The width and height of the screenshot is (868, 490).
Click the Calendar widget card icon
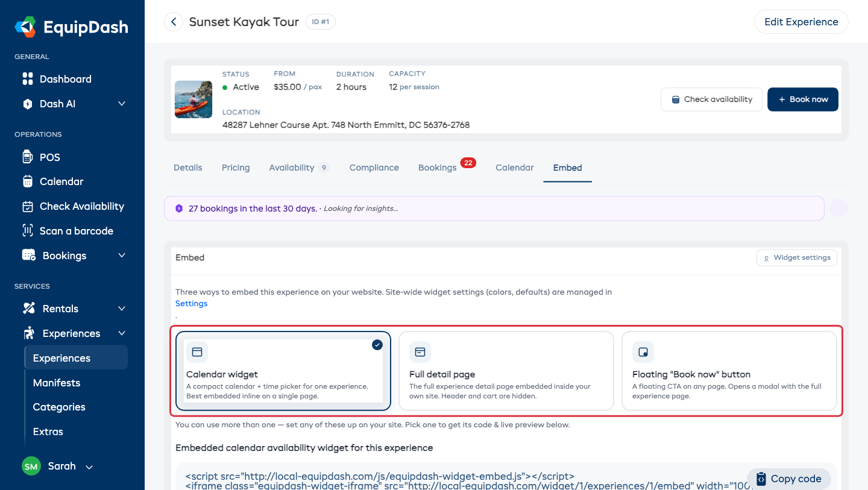pyautogui.click(x=197, y=352)
